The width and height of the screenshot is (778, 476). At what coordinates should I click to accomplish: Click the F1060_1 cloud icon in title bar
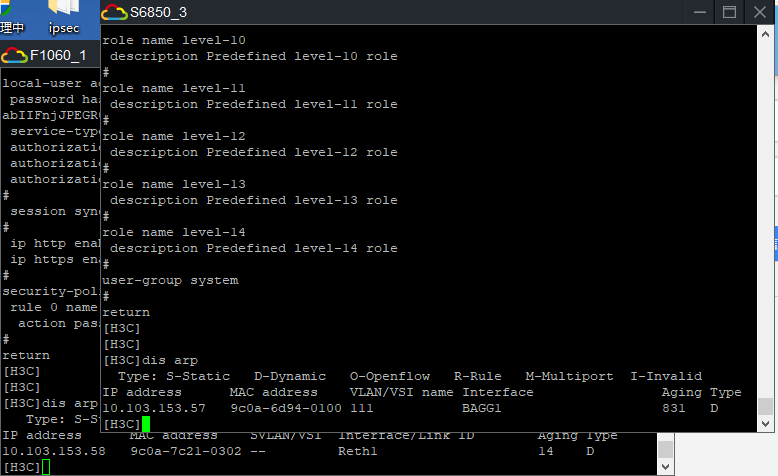coord(14,55)
